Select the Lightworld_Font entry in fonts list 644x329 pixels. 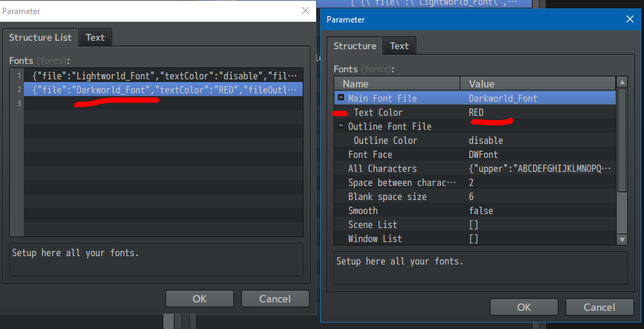click(163, 76)
